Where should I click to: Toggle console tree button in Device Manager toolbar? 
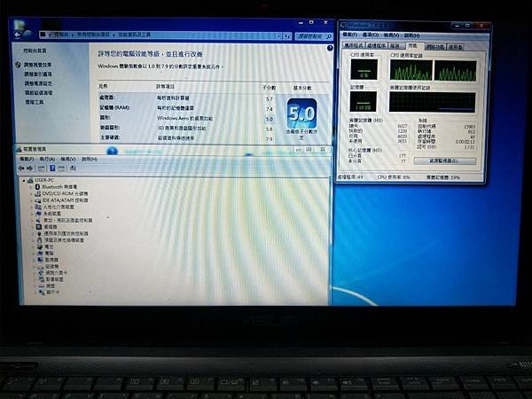point(41,168)
